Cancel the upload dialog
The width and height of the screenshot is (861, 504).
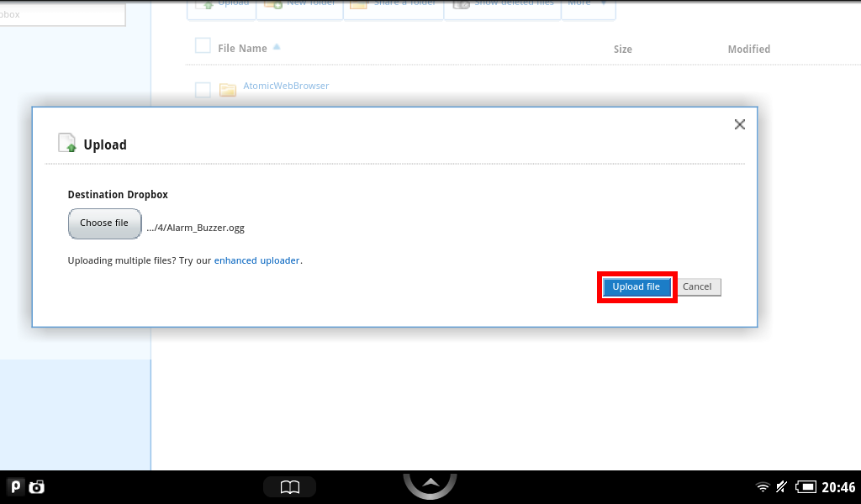[x=697, y=287]
